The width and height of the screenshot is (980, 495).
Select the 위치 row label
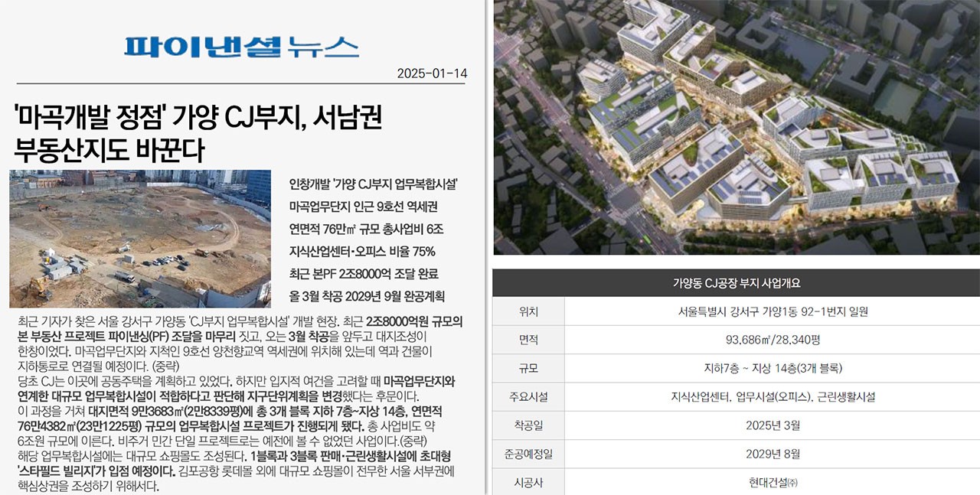click(x=529, y=311)
